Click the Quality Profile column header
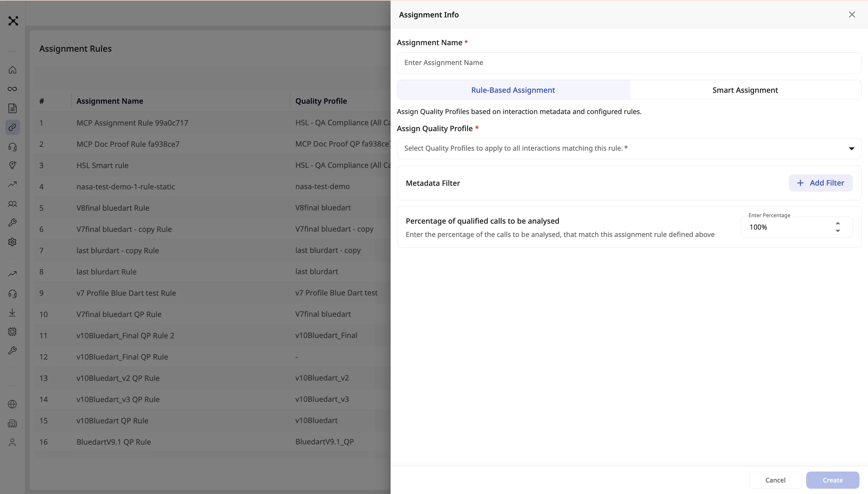 [x=321, y=101]
